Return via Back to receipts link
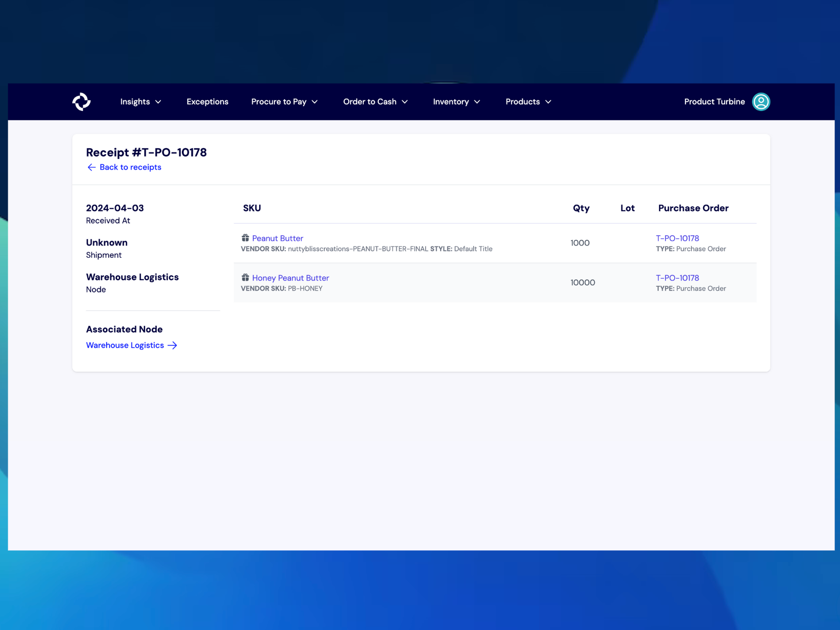840x630 pixels. (x=130, y=167)
